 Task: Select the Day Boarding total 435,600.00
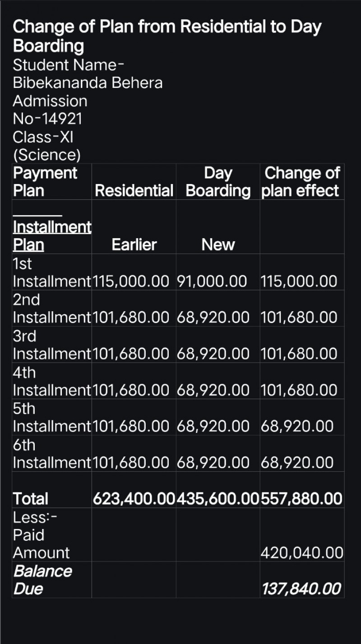coord(218,499)
